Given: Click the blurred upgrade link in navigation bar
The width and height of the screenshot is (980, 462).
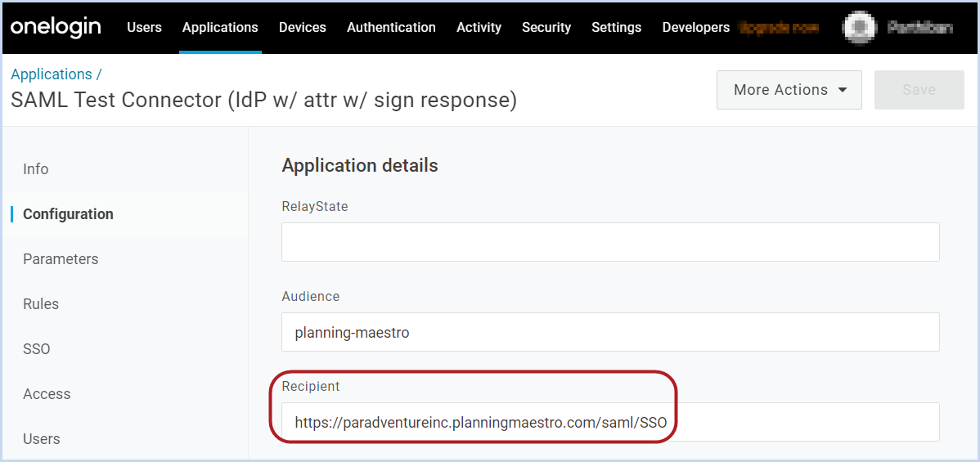Looking at the screenshot, I should (x=778, y=28).
